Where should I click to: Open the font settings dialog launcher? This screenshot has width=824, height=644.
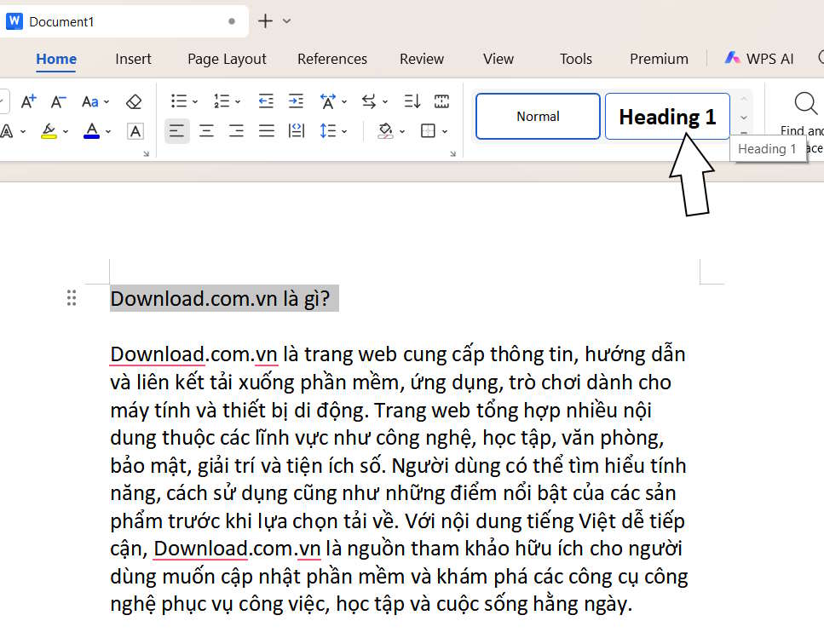coord(146,154)
